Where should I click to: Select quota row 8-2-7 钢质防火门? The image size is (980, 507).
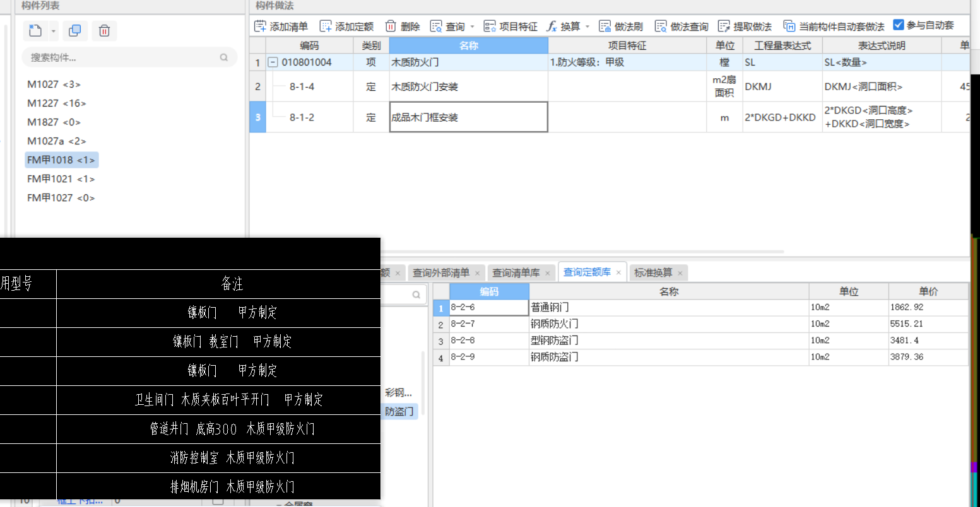pos(700,324)
